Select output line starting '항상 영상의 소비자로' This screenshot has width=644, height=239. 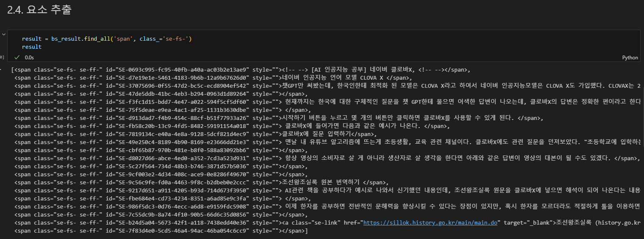pos(327,158)
